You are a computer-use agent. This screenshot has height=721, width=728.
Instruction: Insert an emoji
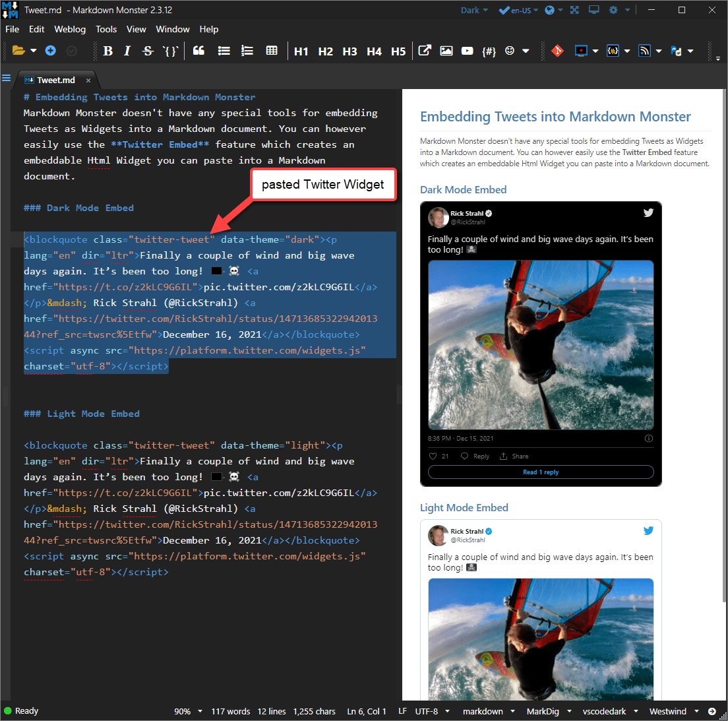(510, 51)
